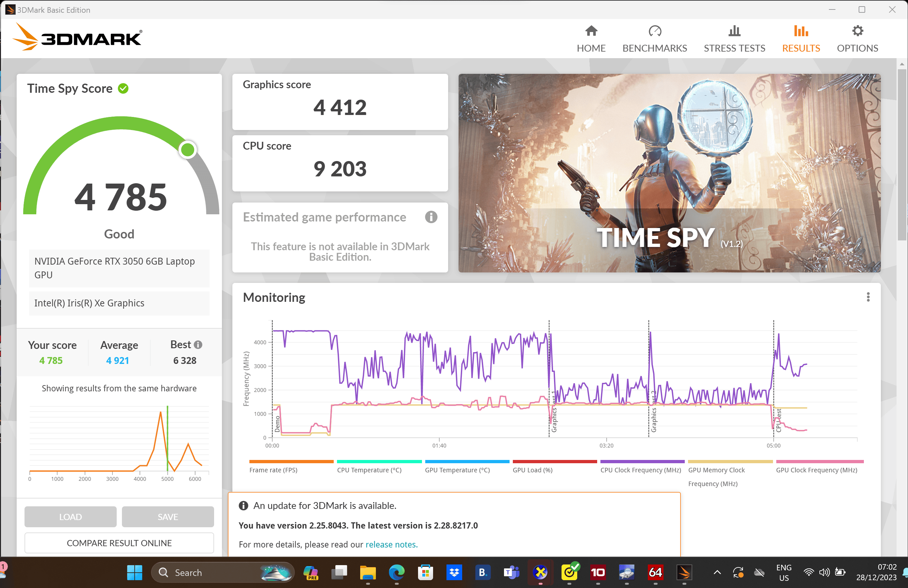
Task: Click COMPARE RESULT ONLINE
Action: pyautogui.click(x=119, y=543)
